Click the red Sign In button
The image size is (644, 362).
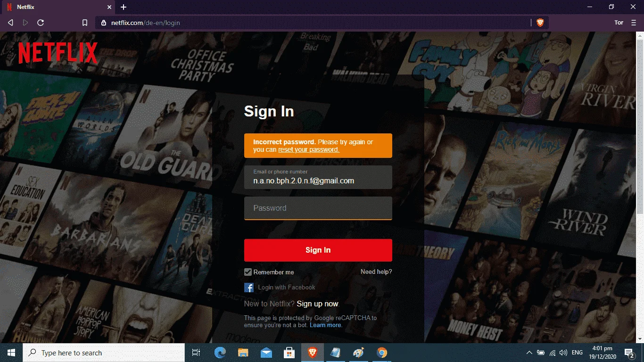(x=318, y=250)
